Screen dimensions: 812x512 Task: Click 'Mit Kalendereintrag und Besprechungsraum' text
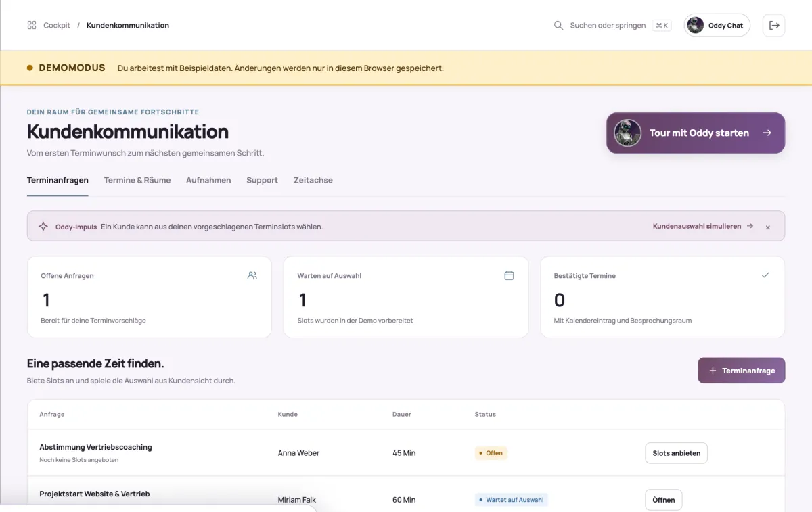[623, 321]
